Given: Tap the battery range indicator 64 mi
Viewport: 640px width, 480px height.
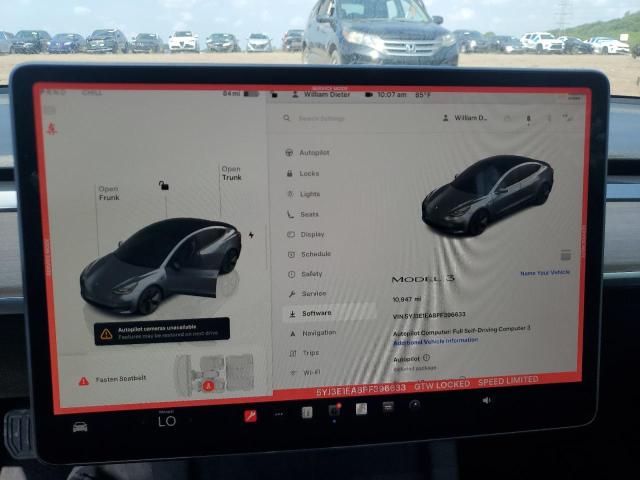Looking at the screenshot, I should pyautogui.click(x=241, y=94).
